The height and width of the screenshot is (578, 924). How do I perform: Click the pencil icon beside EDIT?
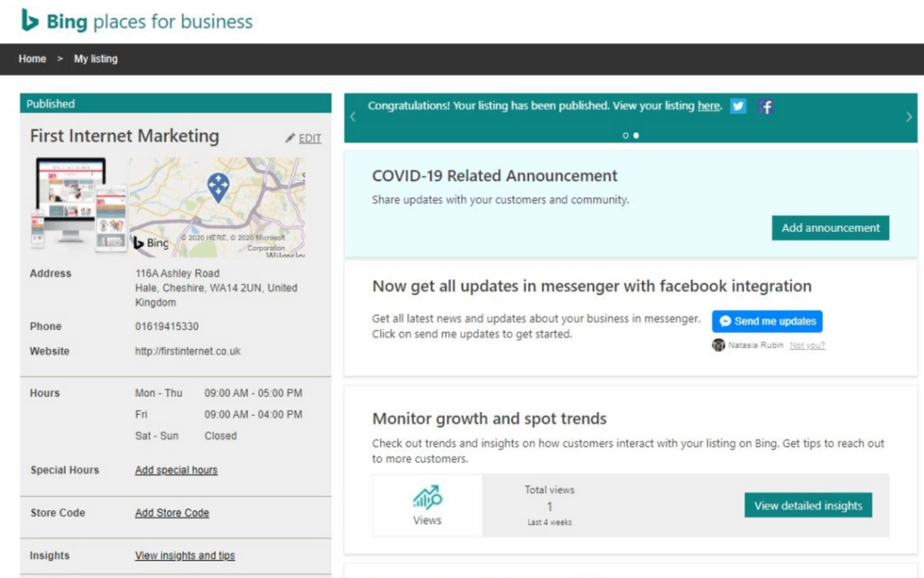point(290,138)
